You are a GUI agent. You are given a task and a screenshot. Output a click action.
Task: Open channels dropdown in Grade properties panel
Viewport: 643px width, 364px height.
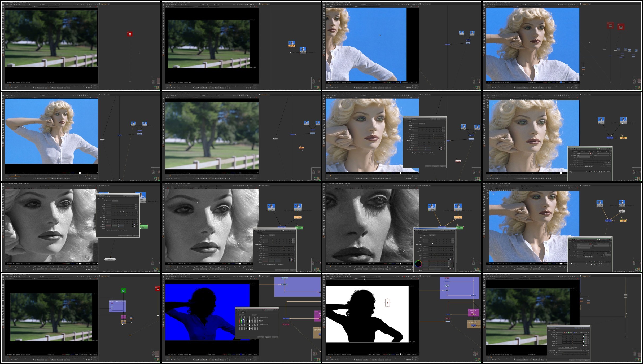point(560,333)
